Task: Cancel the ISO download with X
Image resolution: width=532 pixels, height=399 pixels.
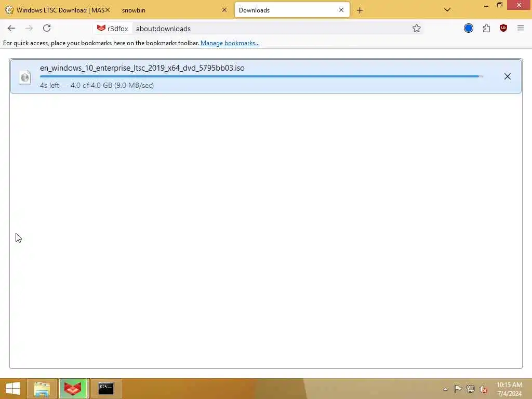Action: [x=507, y=76]
